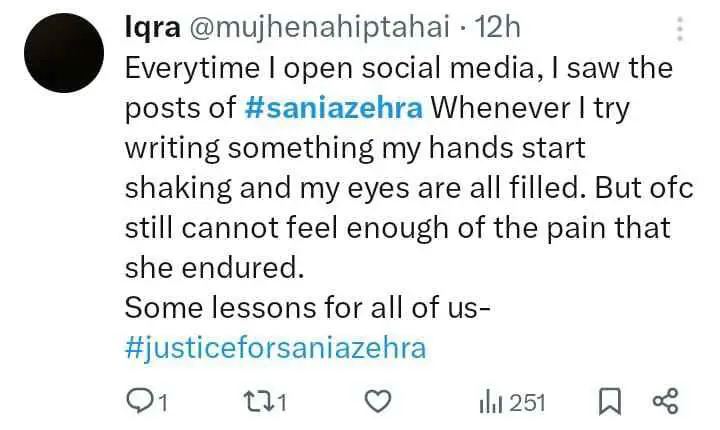Open the black circular profile avatar
The height and width of the screenshot is (430, 720).
pyautogui.click(x=64, y=53)
